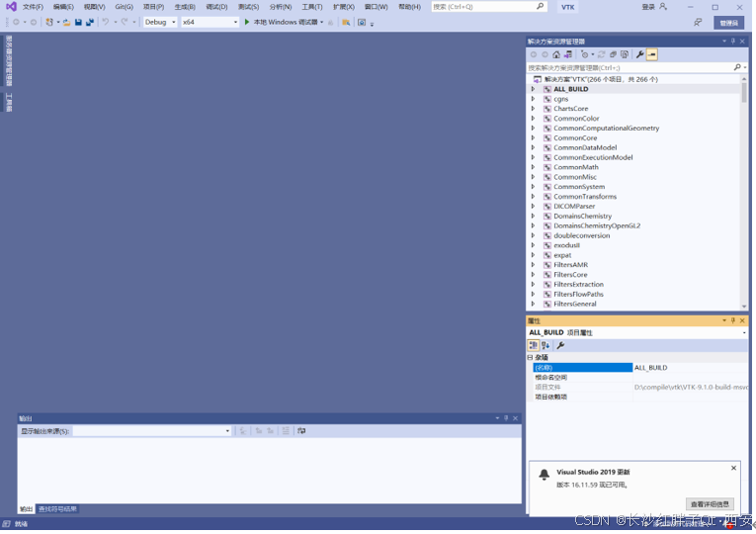
Task: Click the Redo arrow icon
Action: pyautogui.click(x=125, y=22)
